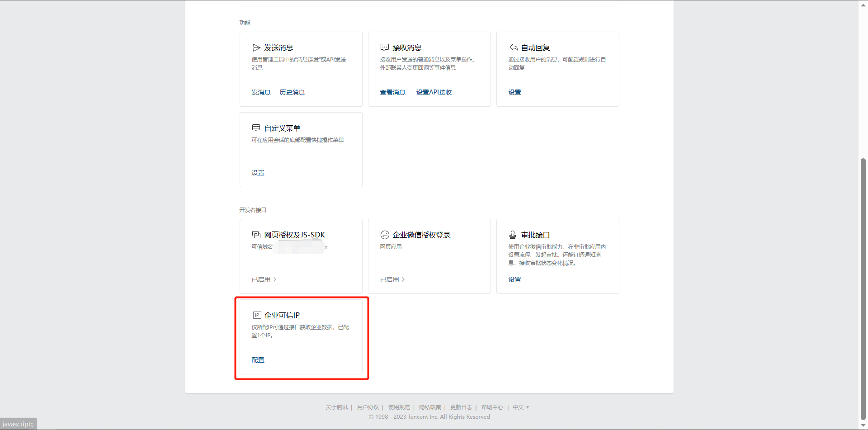Open 隐私政策 footer link

(x=429, y=407)
